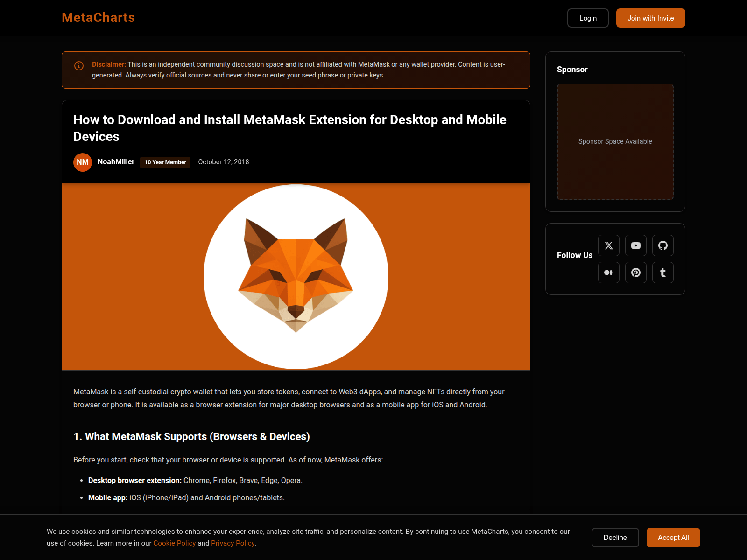Screen dimensions: 747x560
Task: Click the Sponsor Space Available box
Action: [x=615, y=142]
